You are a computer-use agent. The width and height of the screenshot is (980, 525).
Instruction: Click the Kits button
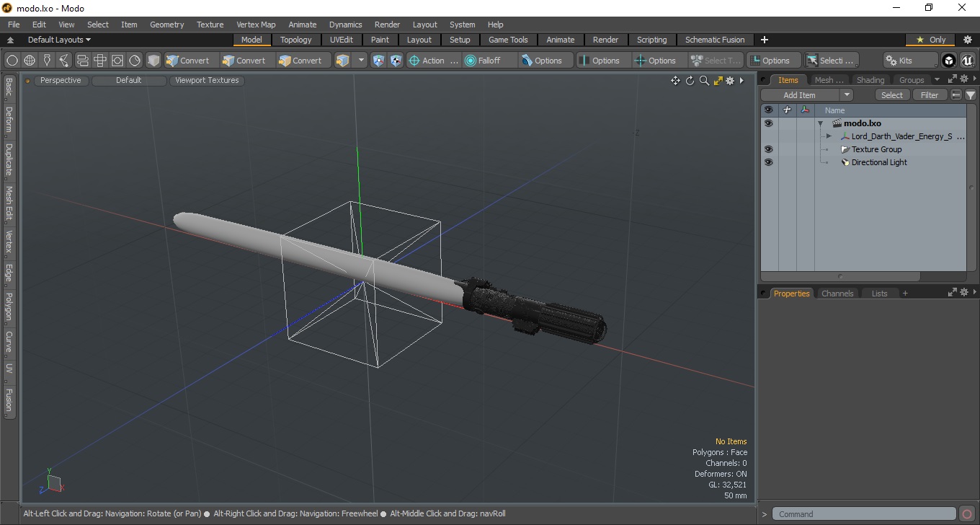pyautogui.click(x=911, y=61)
